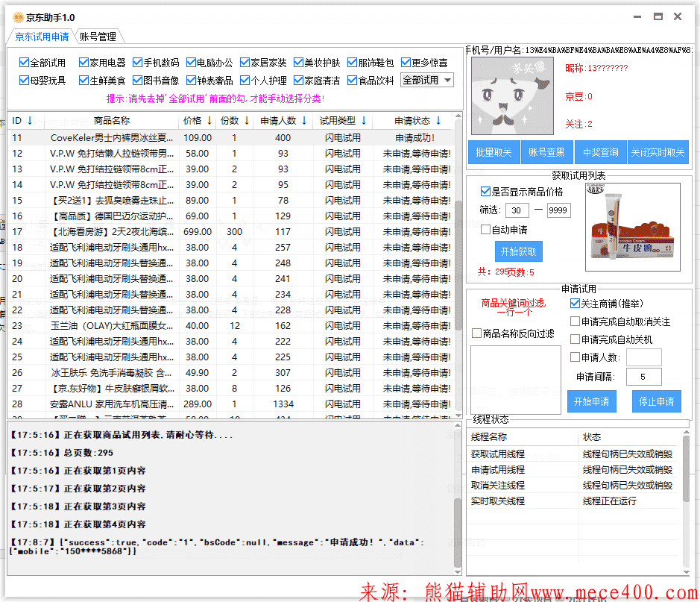Click the JD Assistant app icon in title bar
The height and width of the screenshot is (602, 700).
[18, 17]
